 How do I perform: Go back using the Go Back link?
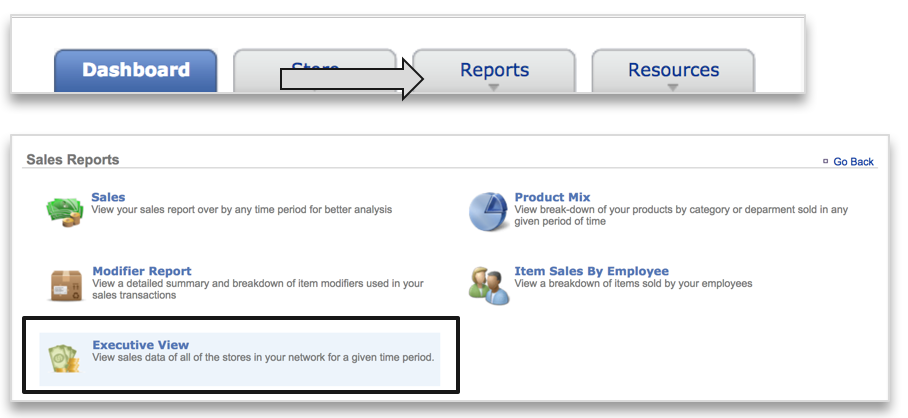tap(853, 161)
